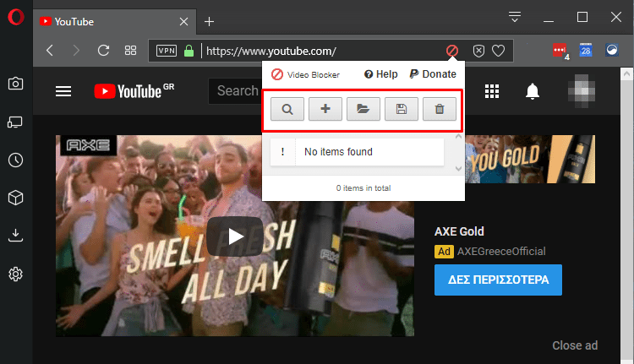Open Speed Dial start page grid
This screenshot has width=634, height=364.
130,51
